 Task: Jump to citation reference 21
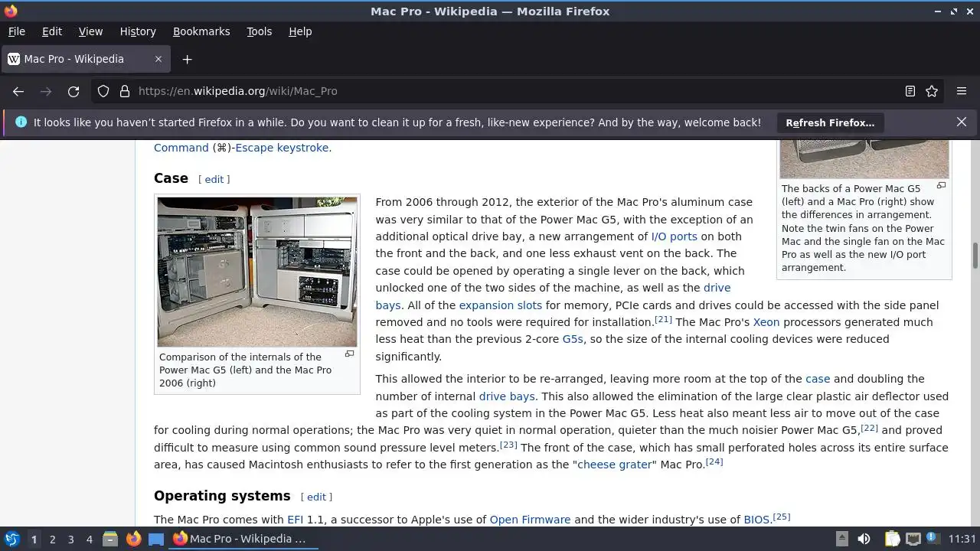[x=663, y=319]
